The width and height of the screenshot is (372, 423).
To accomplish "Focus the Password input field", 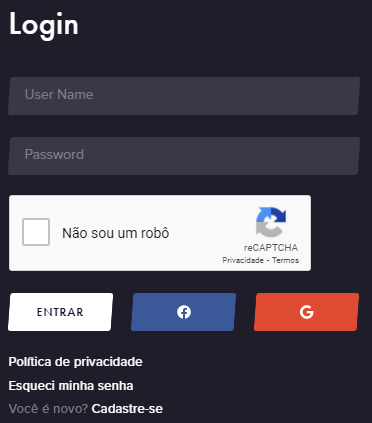I will click(x=184, y=156).
